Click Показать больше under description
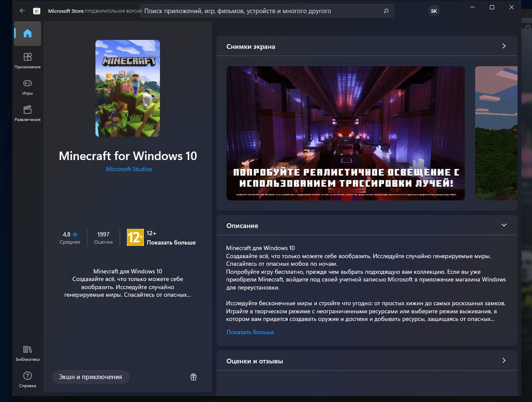The height and width of the screenshot is (402, 532). (x=250, y=332)
